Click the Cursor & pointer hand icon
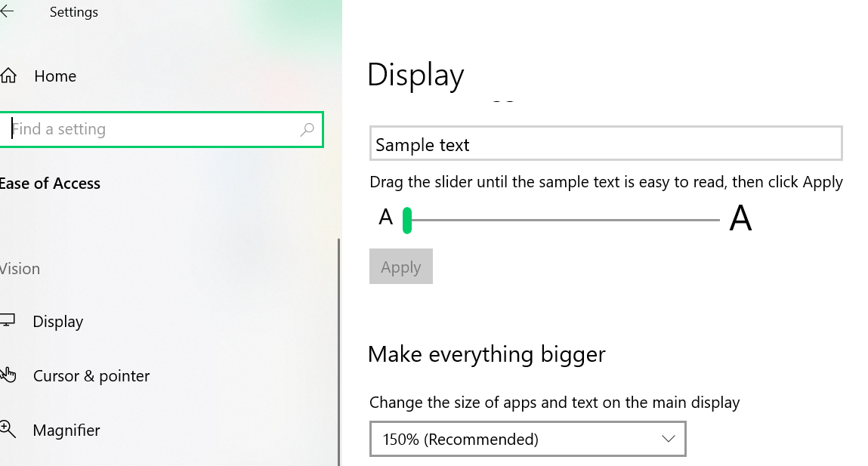 tap(8, 375)
